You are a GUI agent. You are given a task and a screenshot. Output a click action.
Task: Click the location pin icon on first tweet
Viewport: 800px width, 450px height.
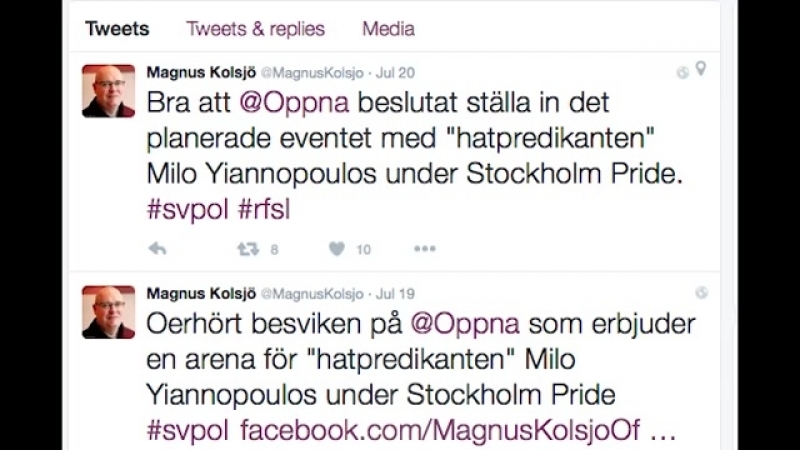(x=702, y=69)
